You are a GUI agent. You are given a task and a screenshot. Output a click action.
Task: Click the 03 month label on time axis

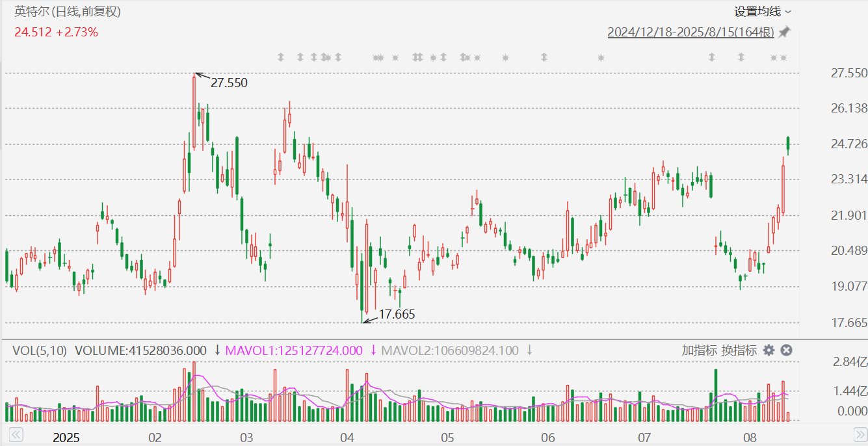click(x=246, y=437)
